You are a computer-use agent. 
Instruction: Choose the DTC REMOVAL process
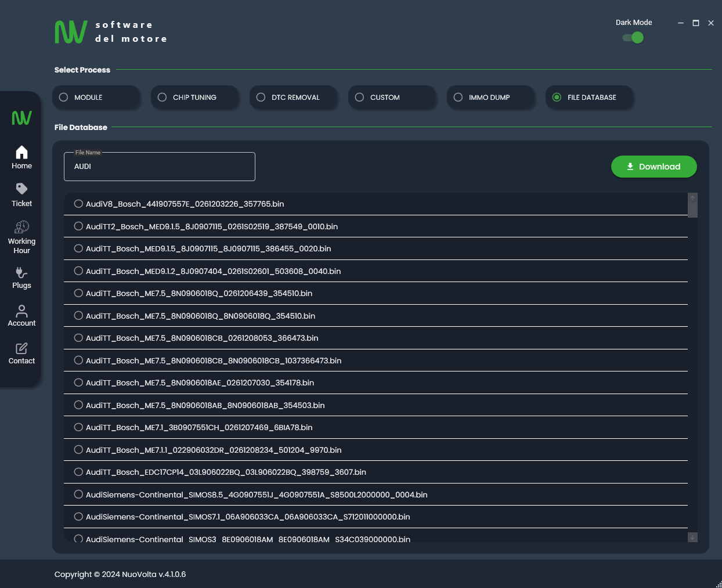pos(261,98)
